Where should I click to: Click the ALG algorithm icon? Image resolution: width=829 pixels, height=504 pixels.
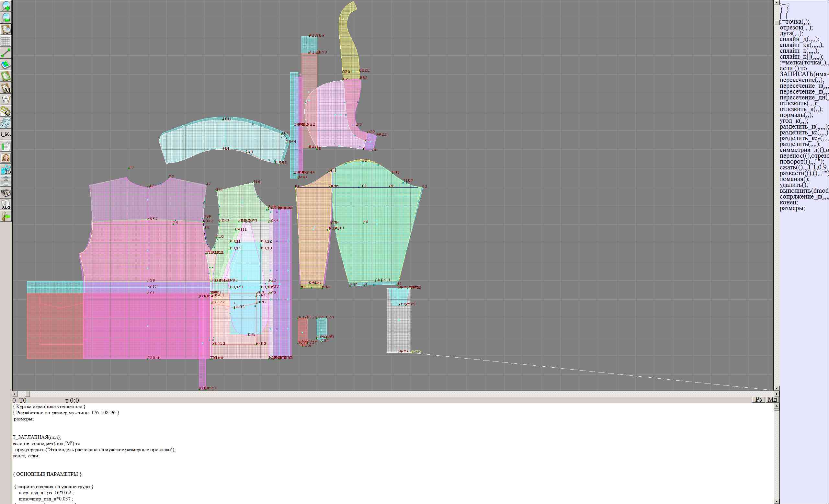point(6,205)
